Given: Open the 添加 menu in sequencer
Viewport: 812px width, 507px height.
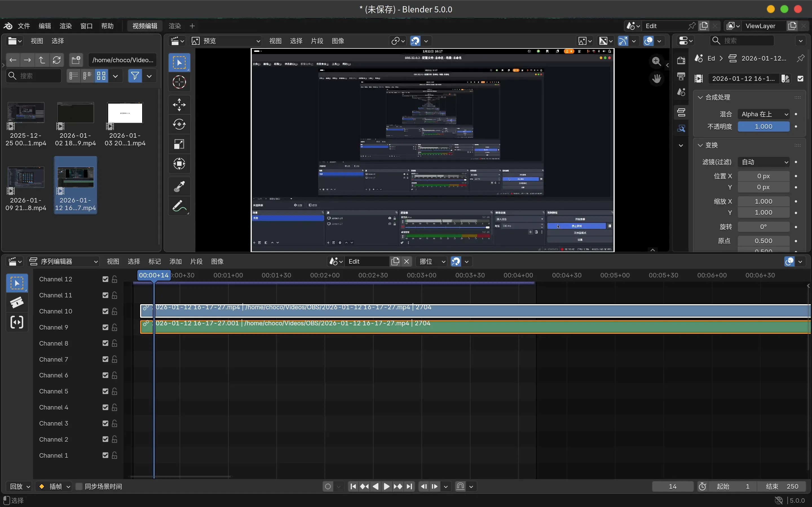Looking at the screenshot, I should tap(175, 262).
